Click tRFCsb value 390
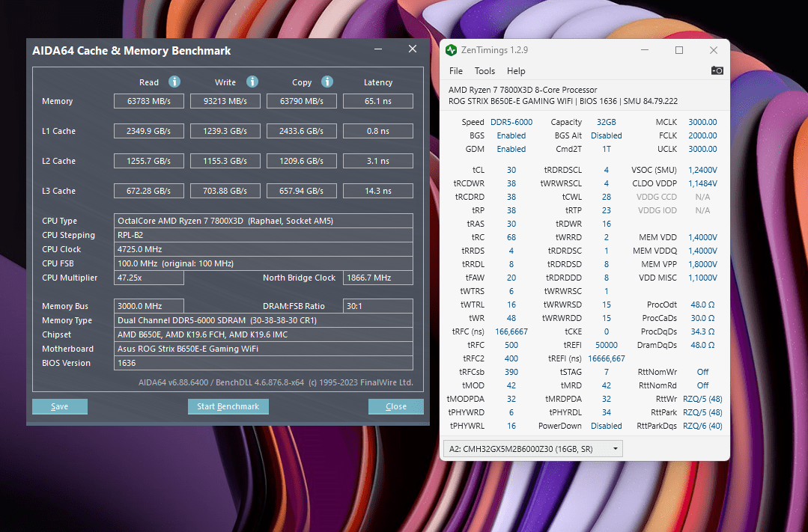The width and height of the screenshot is (808, 532). pos(511,372)
